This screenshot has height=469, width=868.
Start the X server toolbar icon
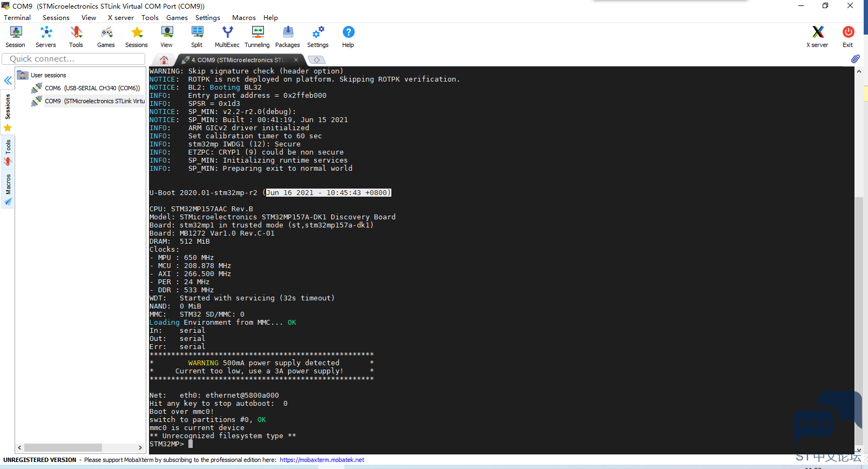[818, 37]
